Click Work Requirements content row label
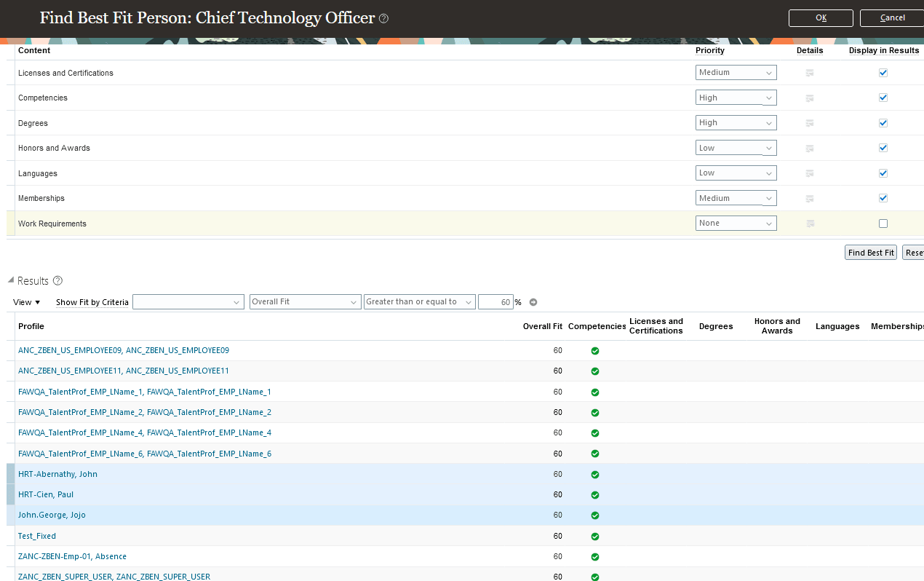Screen dimensions: 924x581 pos(52,224)
